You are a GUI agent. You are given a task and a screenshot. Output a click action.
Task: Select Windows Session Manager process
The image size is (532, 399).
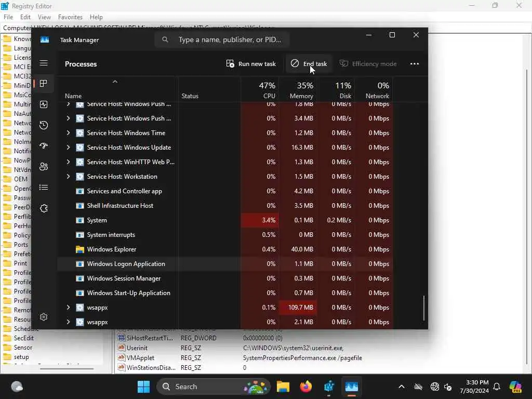click(x=225, y=278)
